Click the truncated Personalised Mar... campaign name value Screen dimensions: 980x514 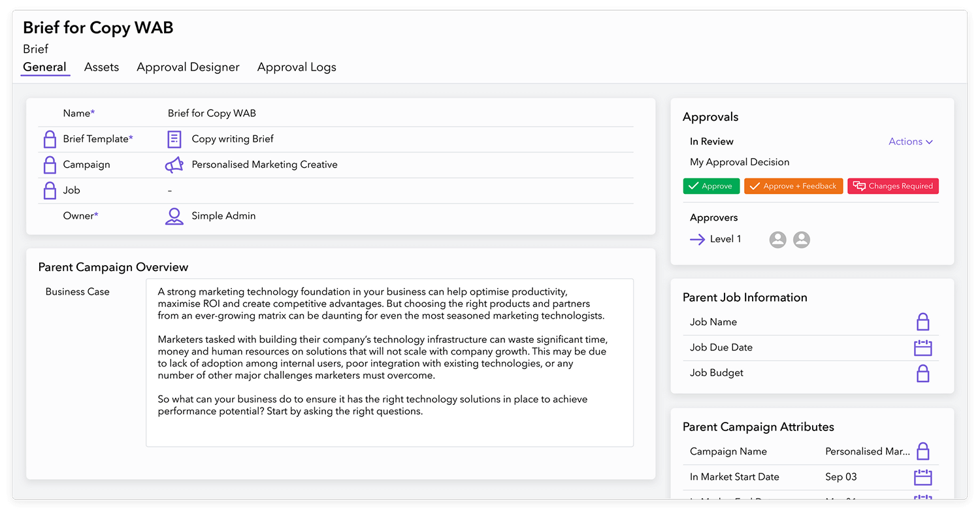click(868, 451)
